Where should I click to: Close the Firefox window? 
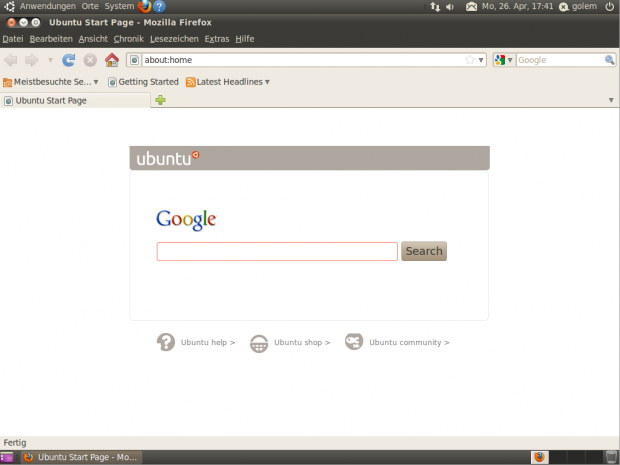[x=11, y=23]
